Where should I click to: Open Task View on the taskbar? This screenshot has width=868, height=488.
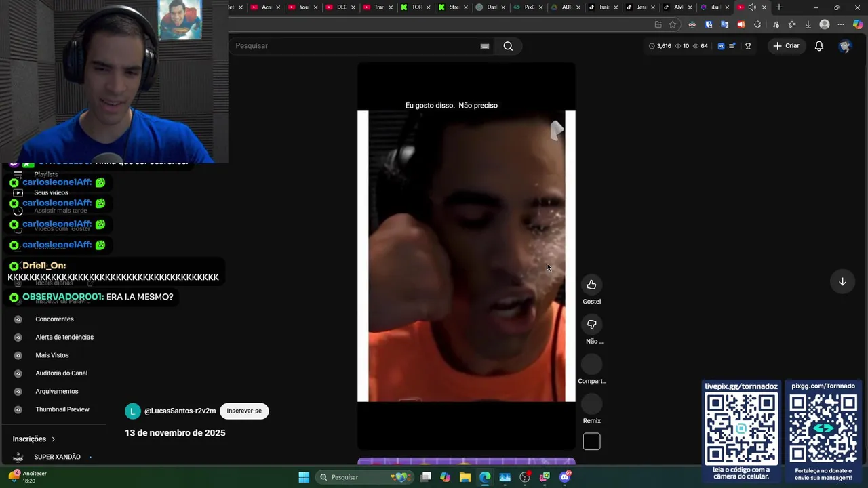(x=426, y=477)
